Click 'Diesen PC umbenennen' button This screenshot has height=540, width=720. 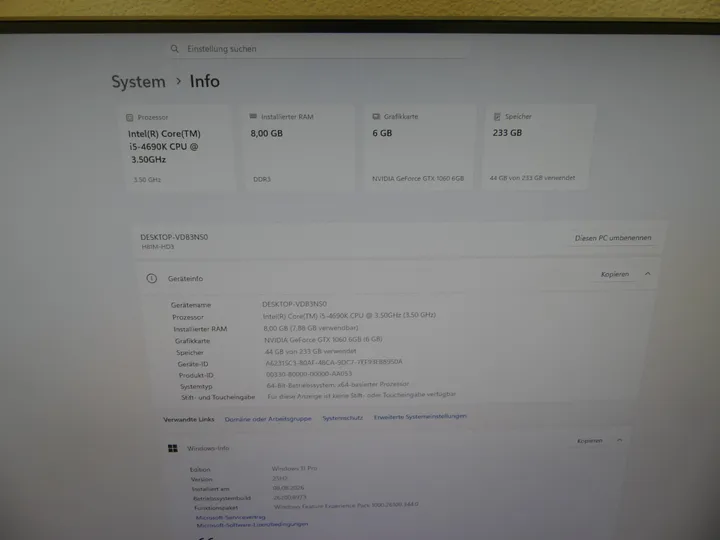pyautogui.click(x=613, y=238)
